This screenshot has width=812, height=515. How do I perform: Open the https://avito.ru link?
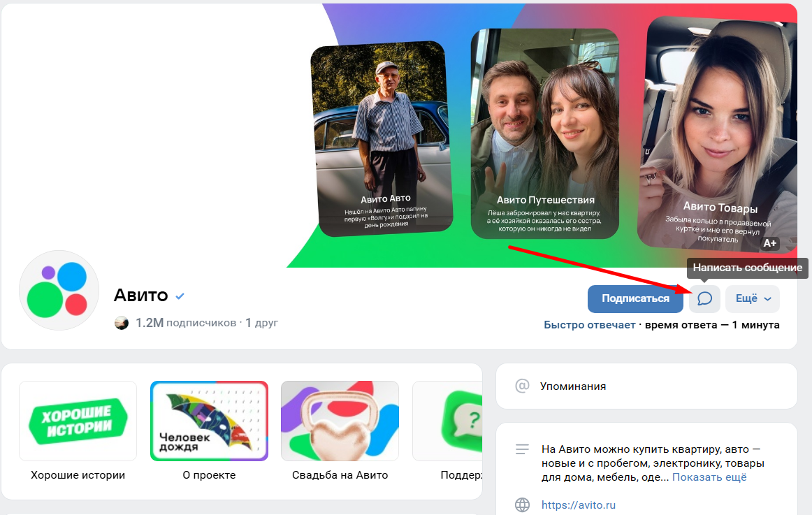tap(579, 505)
